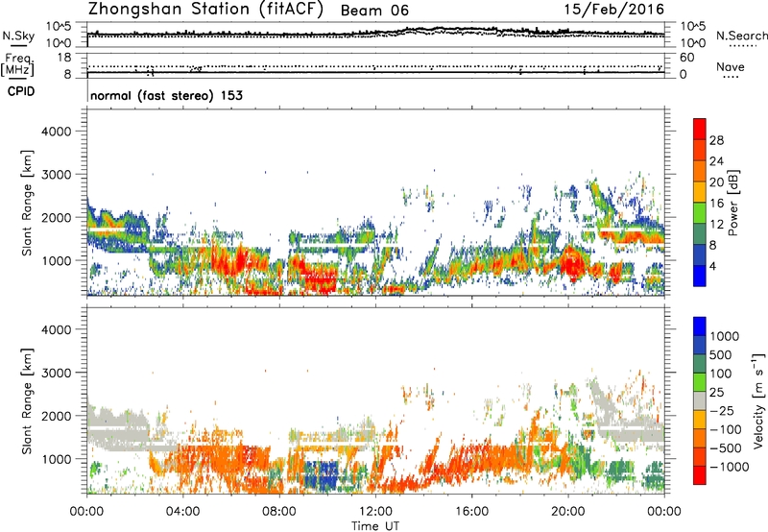The image size is (768, 532).
Task: Click the "N.Search" legend label
Action: (x=741, y=36)
